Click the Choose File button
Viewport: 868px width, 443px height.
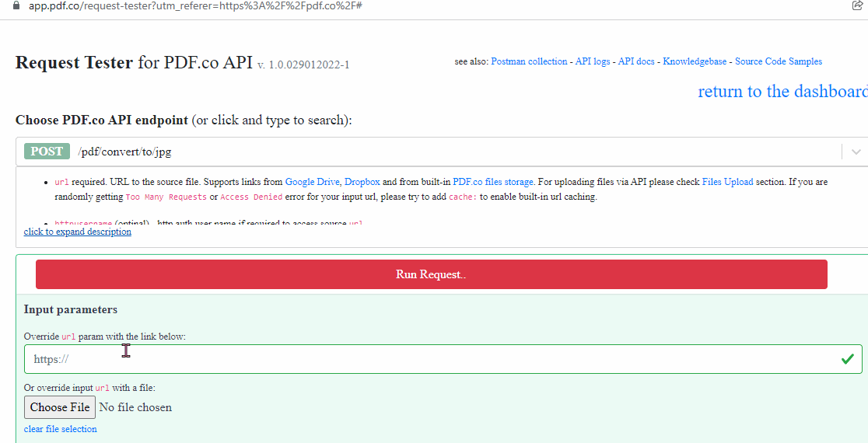click(60, 407)
